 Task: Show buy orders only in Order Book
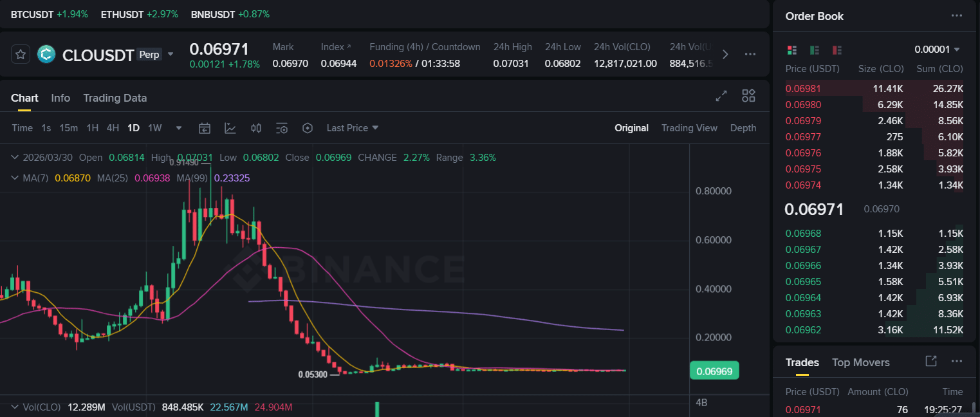click(x=814, y=50)
